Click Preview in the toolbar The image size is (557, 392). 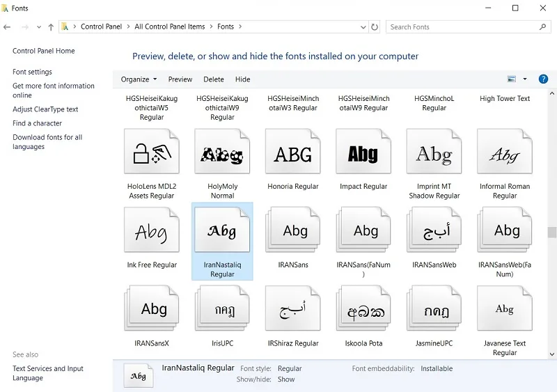(x=180, y=79)
